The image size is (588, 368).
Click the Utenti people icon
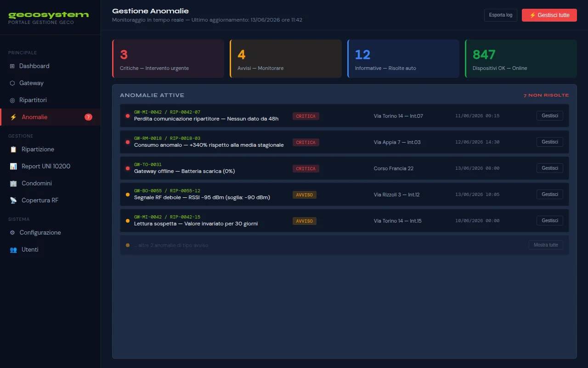coord(13,250)
